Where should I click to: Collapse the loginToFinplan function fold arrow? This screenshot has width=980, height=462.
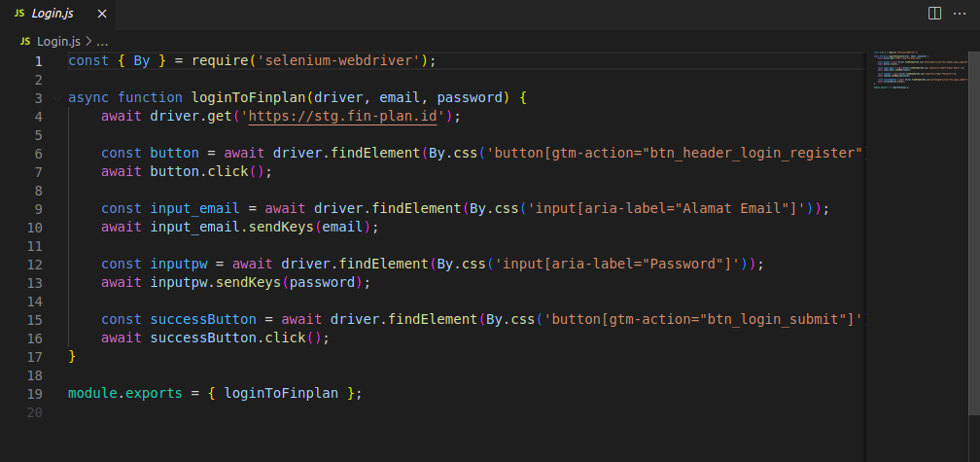57,98
